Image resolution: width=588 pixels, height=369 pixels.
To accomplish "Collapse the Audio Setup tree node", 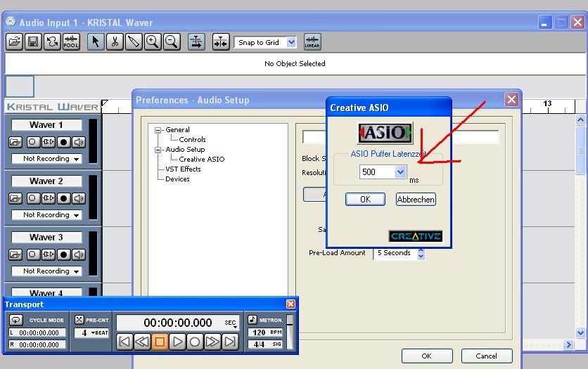I will tap(158, 150).
